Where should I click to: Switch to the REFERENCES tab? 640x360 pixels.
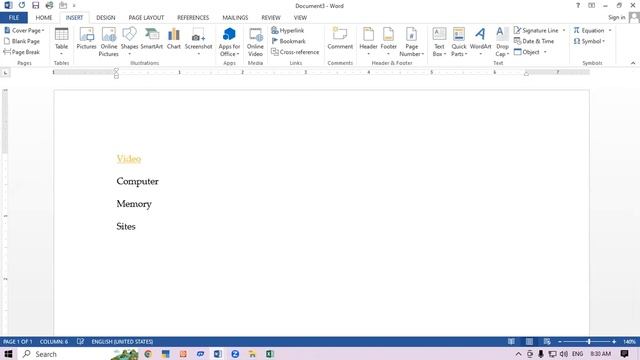(x=193, y=18)
